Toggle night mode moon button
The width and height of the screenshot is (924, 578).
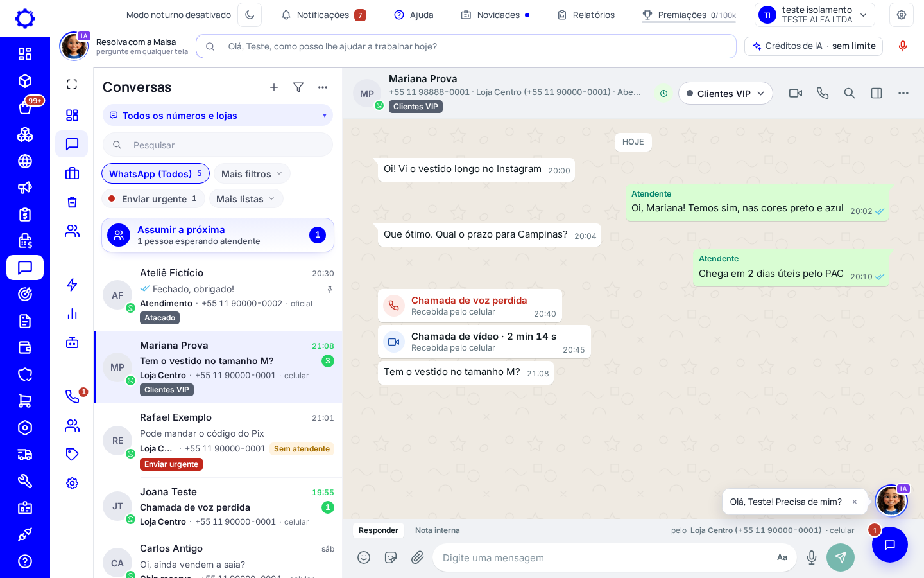tap(250, 15)
